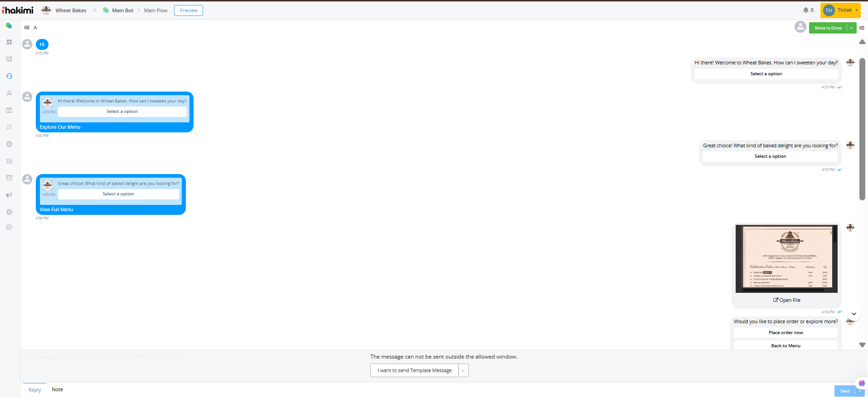Toggle the left conversation list icon
The height and width of the screenshot is (398, 868).
27,28
